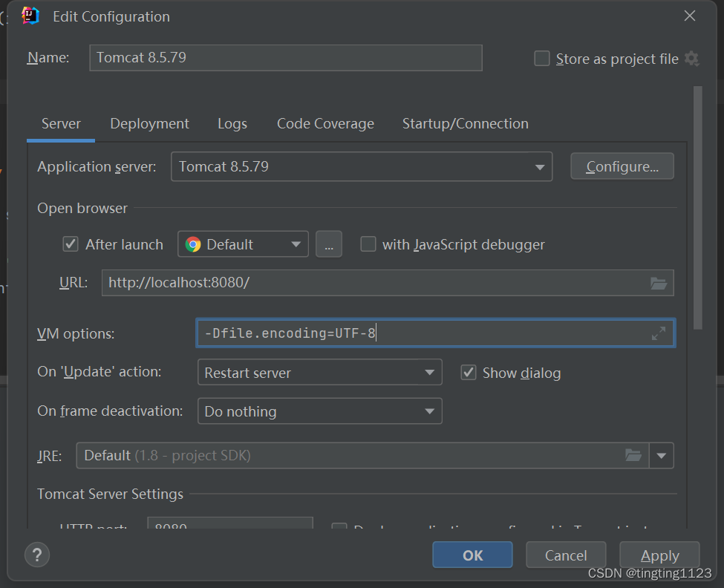Click the Configure... button
The height and width of the screenshot is (588, 724).
(622, 166)
